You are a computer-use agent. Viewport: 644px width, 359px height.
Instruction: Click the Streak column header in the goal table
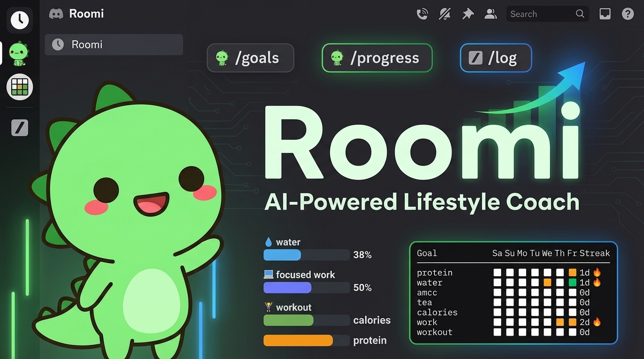597,253
